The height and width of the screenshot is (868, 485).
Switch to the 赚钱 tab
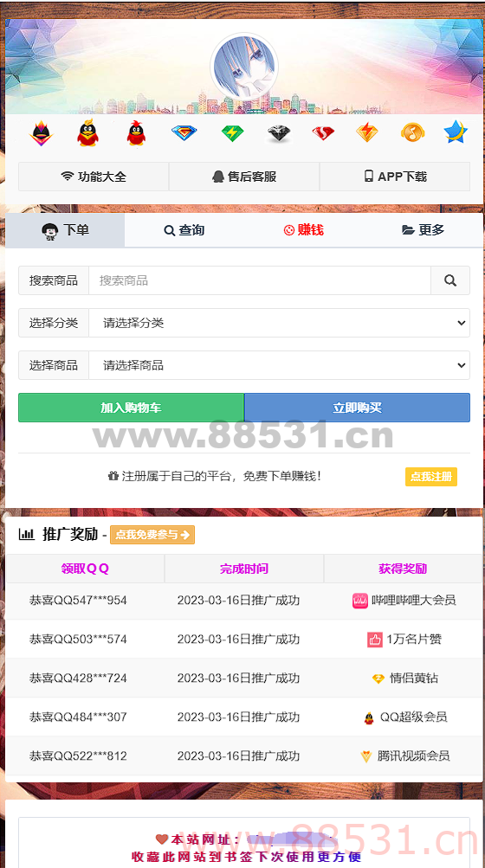pos(304,230)
